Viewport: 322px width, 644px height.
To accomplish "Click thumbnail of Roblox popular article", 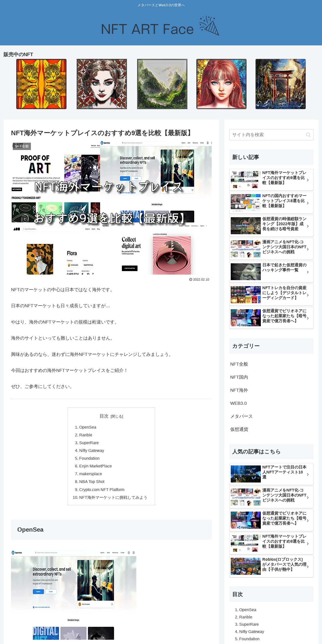I will (246, 566).
